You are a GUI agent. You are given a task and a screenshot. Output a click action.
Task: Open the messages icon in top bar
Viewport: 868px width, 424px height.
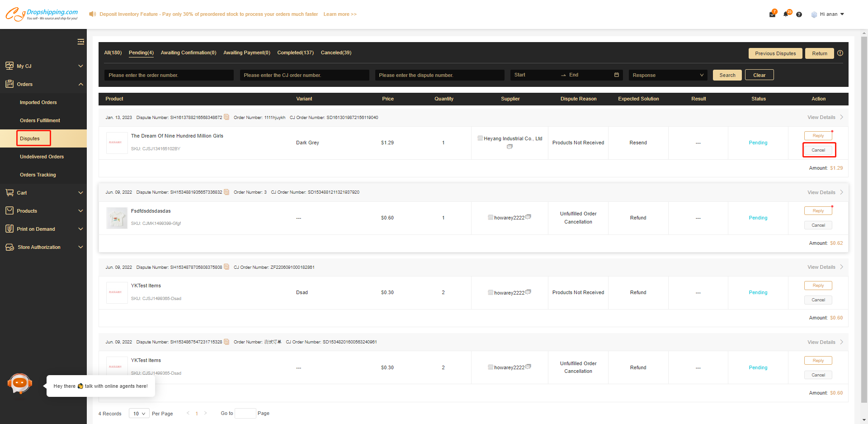pos(772,14)
